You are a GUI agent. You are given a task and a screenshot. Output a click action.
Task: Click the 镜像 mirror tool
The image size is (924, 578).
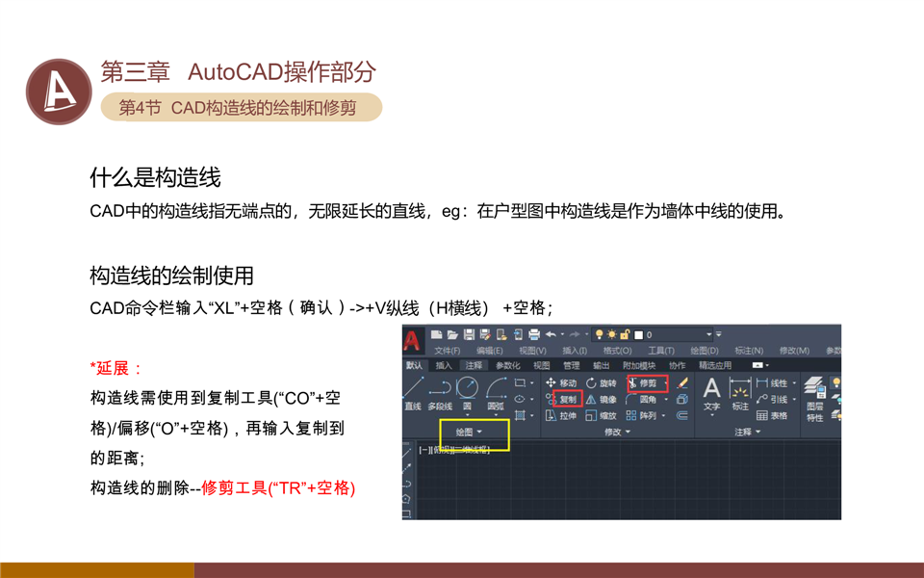click(x=601, y=399)
